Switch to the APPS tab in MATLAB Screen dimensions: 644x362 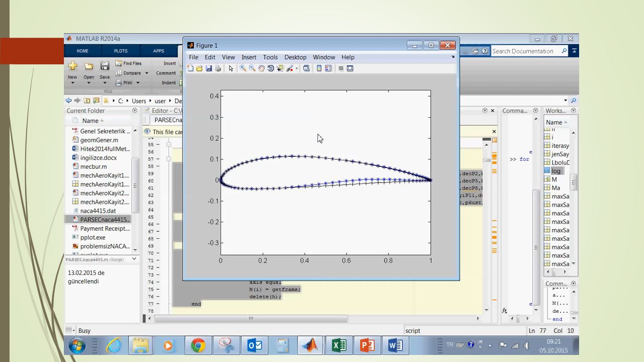(158, 51)
